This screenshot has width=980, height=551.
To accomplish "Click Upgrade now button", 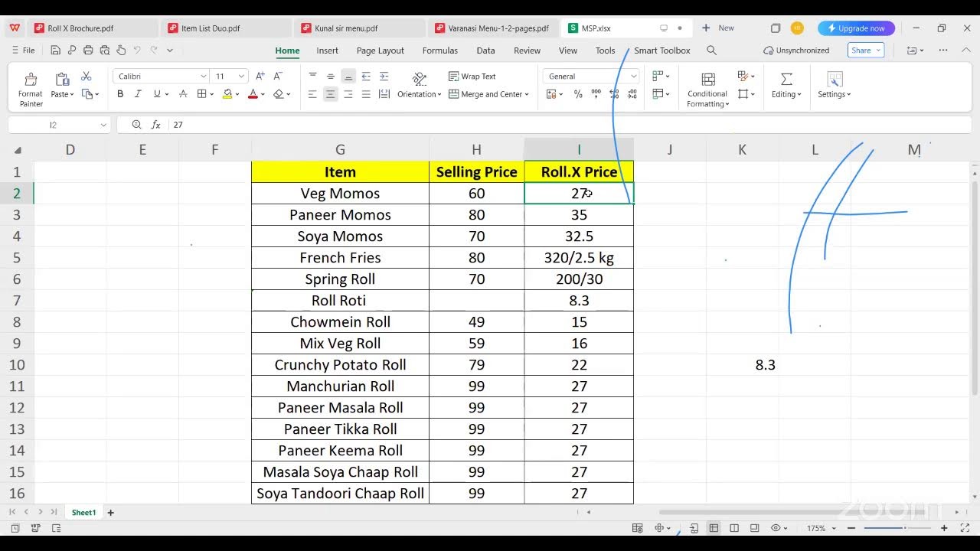I will tap(856, 28).
